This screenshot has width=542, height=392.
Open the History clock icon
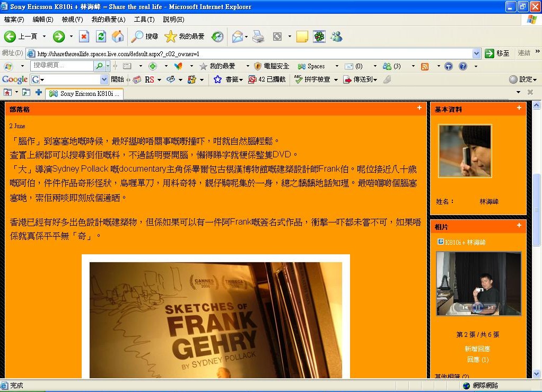217,36
